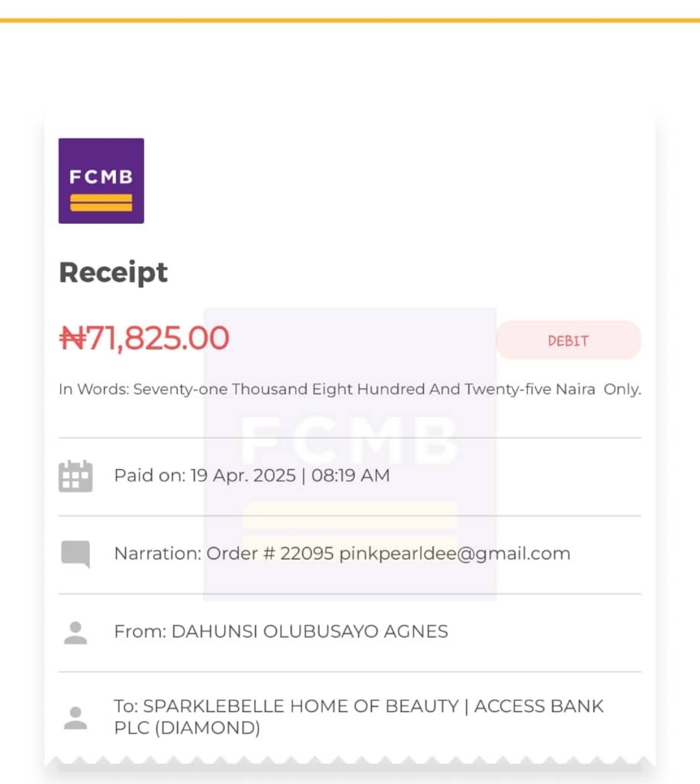The width and height of the screenshot is (700, 784).
Task: Tap the 08:19 AM payment time
Action: coord(351,476)
